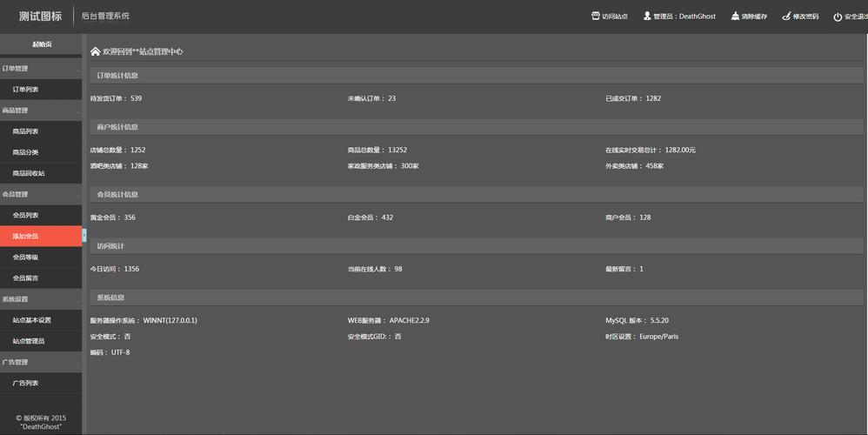Click the 清除缓存 broom icon
This screenshot has width=868, height=435.
(735, 17)
